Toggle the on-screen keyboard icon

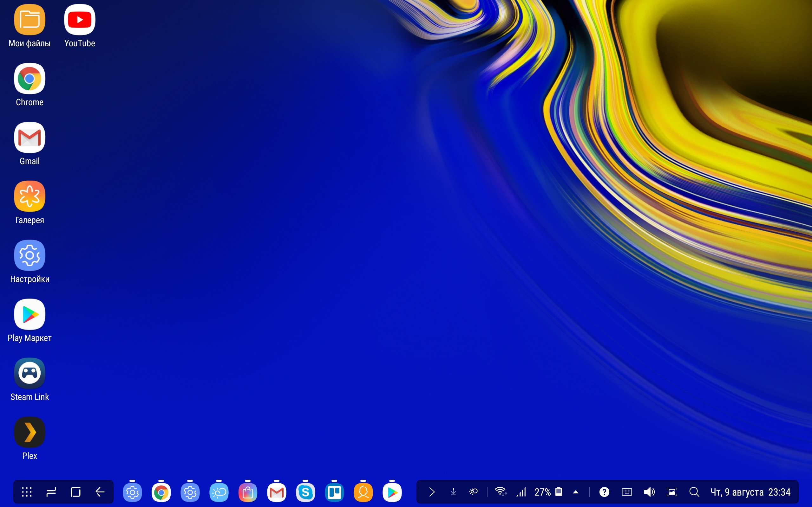(x=627, y=492)
